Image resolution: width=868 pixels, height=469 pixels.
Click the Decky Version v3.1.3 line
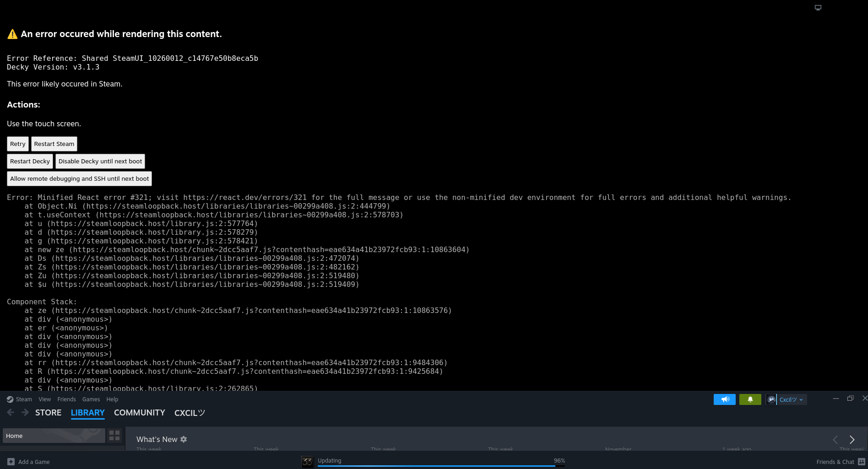click(53, 67)
